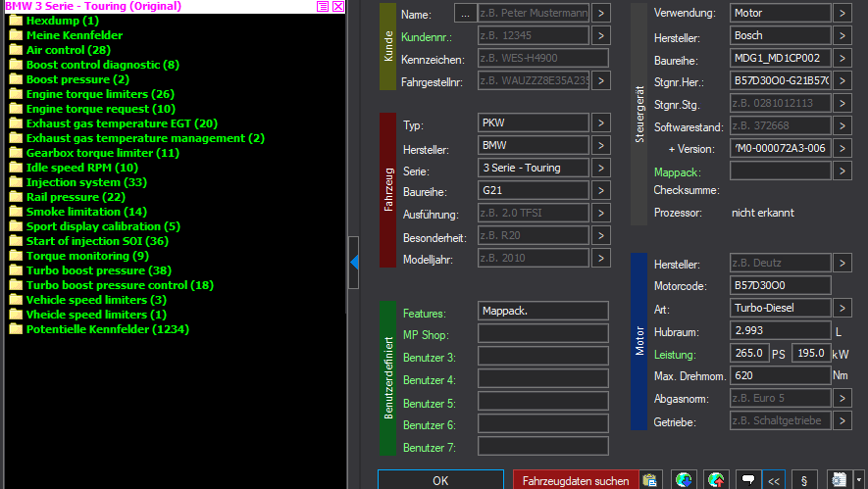
Task: Click the double left arrow button
Action: click(x=774, y=480)
